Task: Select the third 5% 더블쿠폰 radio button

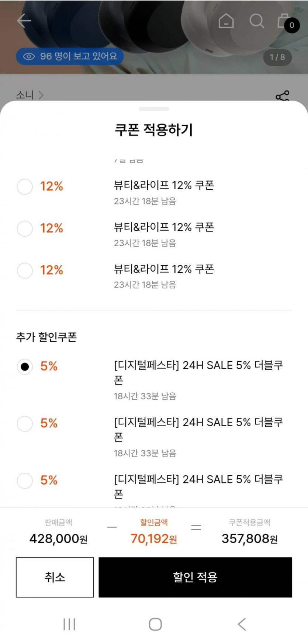Action: (25, 481)
